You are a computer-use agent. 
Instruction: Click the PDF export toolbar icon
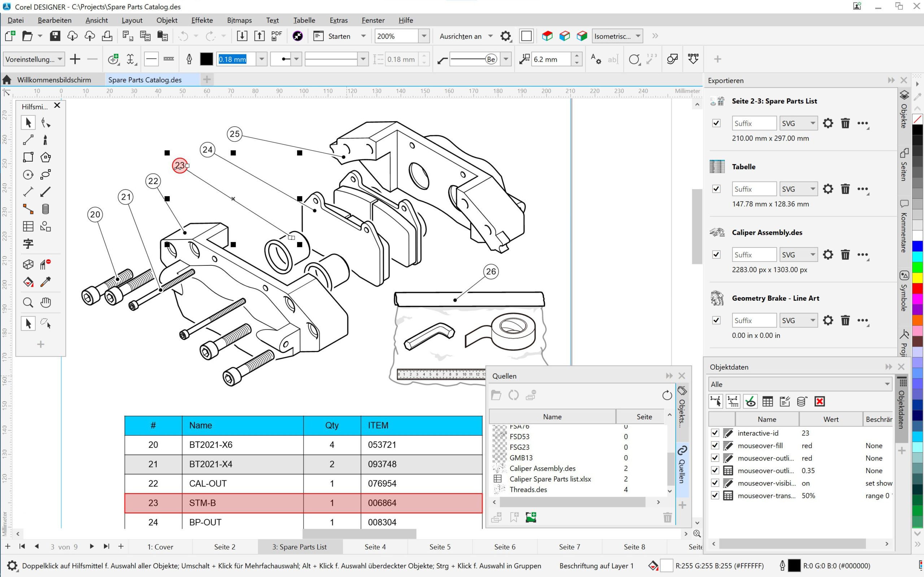276,35
